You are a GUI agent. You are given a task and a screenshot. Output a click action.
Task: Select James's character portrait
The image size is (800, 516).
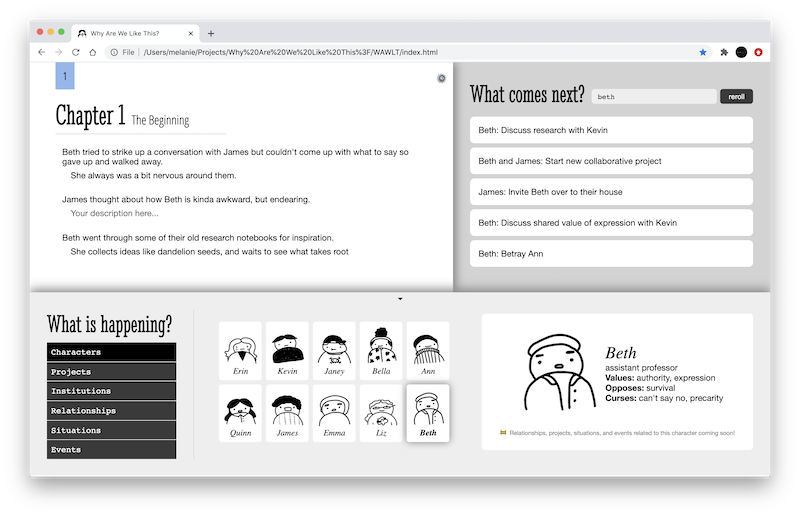click(287, 413)
